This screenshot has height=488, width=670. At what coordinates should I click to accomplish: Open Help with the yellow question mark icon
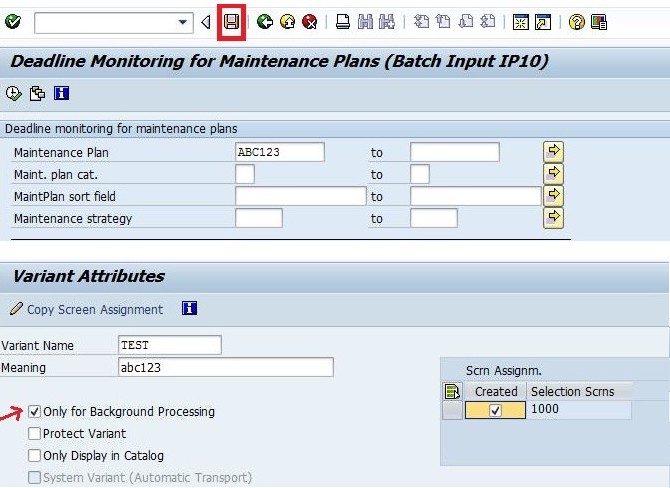pos(576,22)
